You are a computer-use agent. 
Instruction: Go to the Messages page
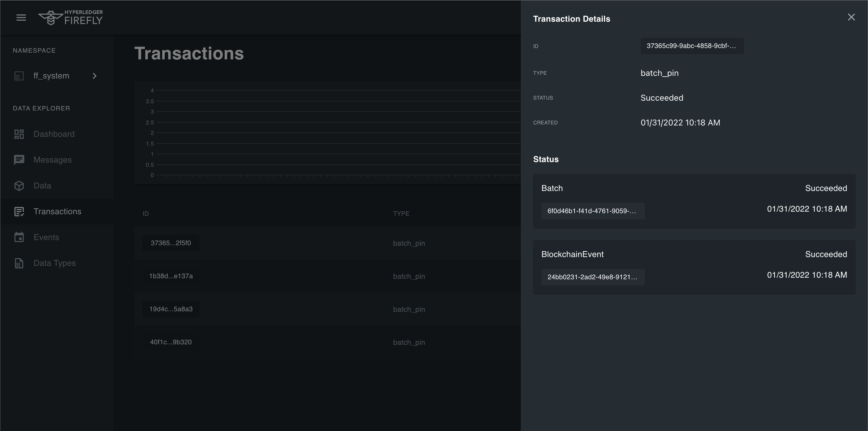(52, 159)
